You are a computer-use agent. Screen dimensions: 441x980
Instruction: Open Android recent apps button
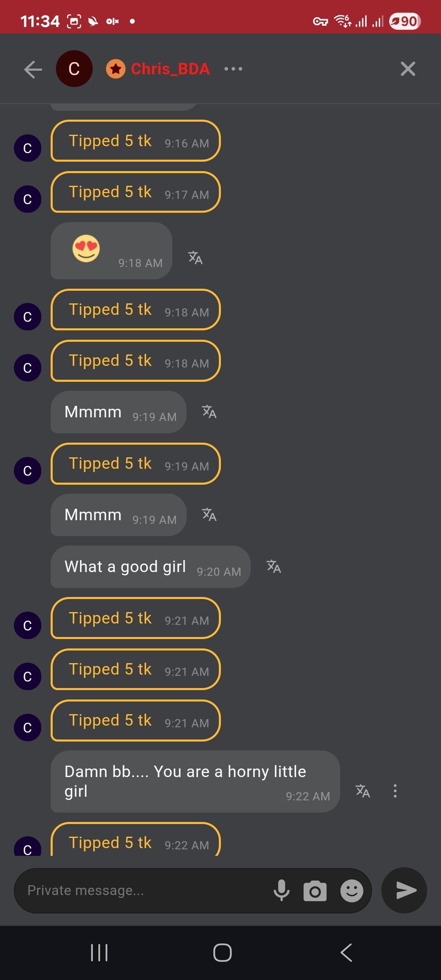pos(99,953)
